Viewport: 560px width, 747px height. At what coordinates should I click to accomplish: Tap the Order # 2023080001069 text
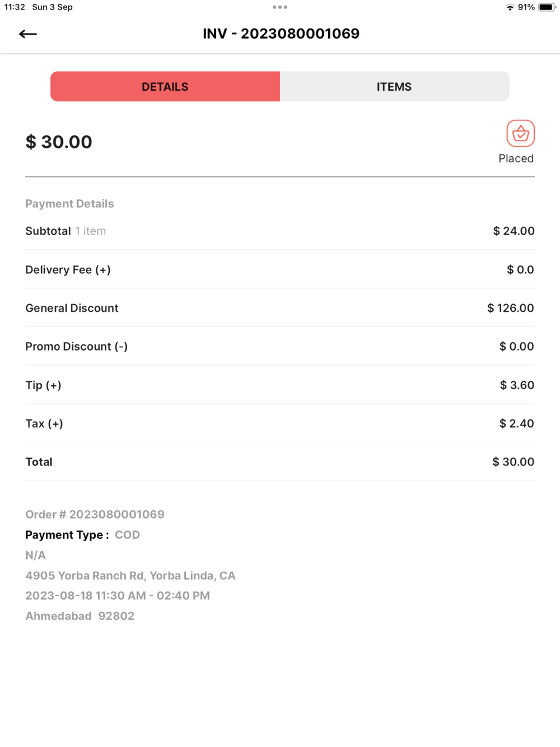point(95,515)
